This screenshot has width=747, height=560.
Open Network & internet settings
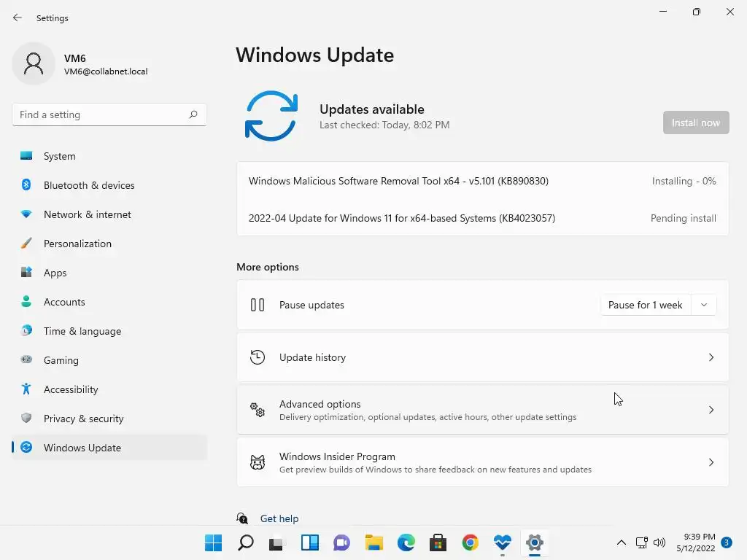click(x=109, y=214)
